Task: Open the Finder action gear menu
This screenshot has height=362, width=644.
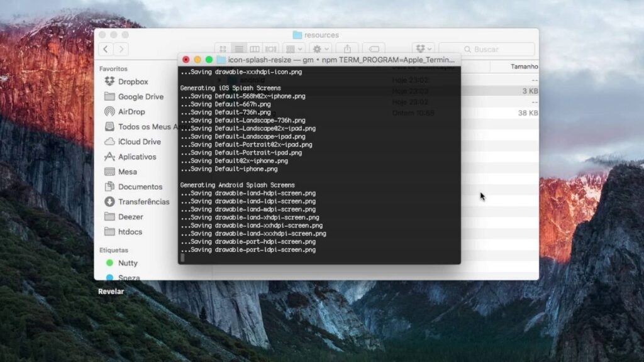Action: click(320, 49)
